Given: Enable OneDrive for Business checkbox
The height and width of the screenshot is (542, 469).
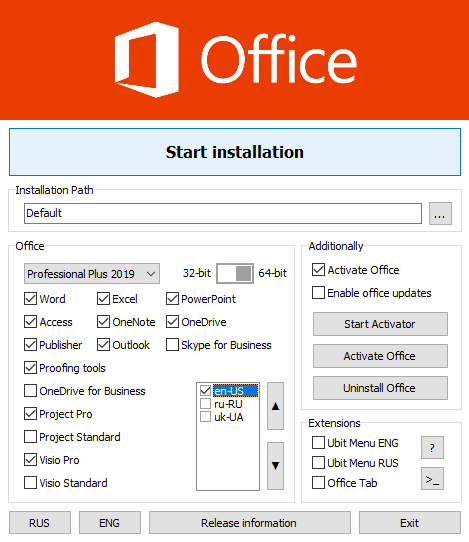Looking at the screenshot, I should 30,391.
